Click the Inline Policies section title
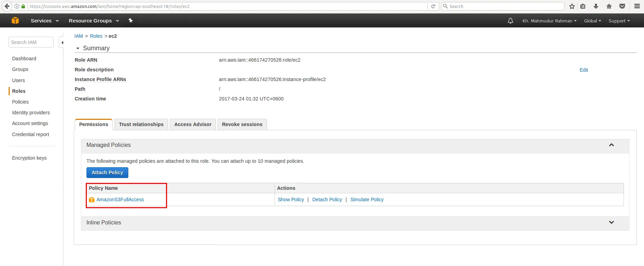This screenshot has width=644, height=266. (x=104, y=222)
